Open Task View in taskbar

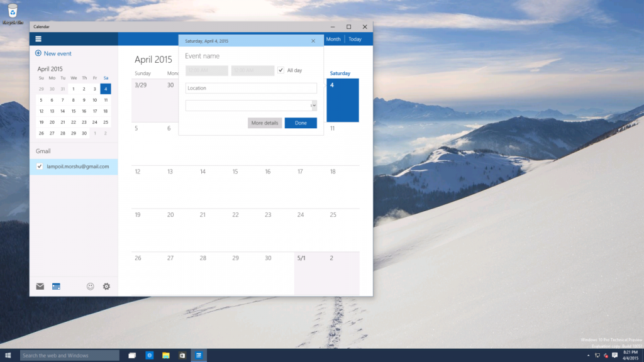[x=132, y=356]
